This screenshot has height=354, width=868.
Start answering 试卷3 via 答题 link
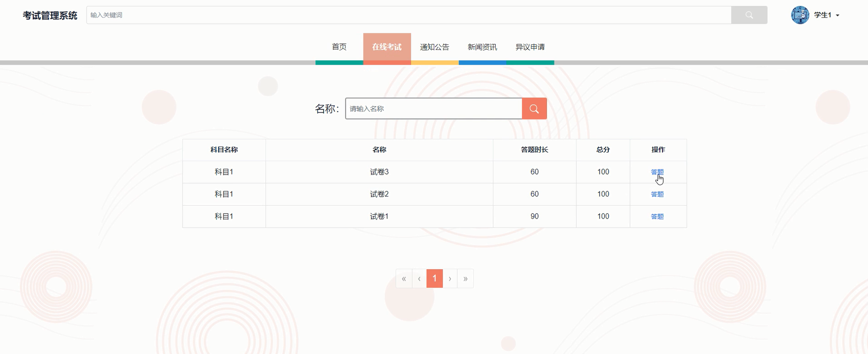(x=657, y=172)
